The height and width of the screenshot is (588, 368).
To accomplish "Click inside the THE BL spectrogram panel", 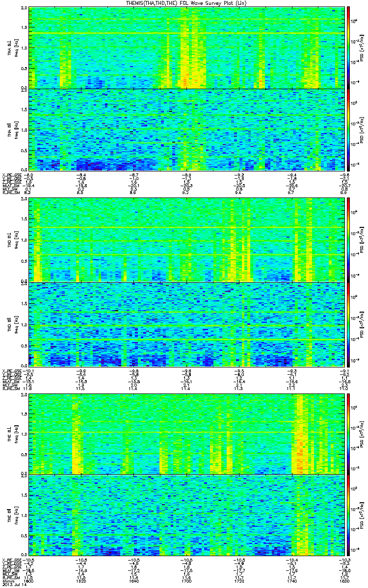I will tap(185, 433).
